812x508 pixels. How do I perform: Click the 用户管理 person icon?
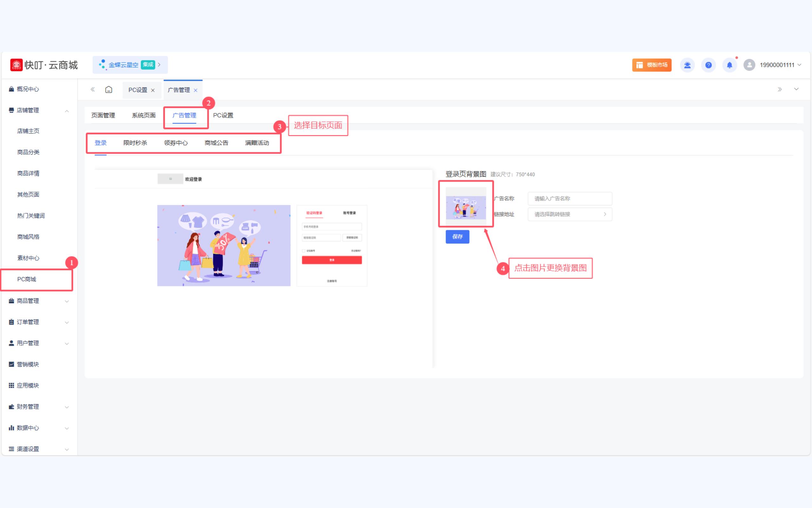pos(11,343)
